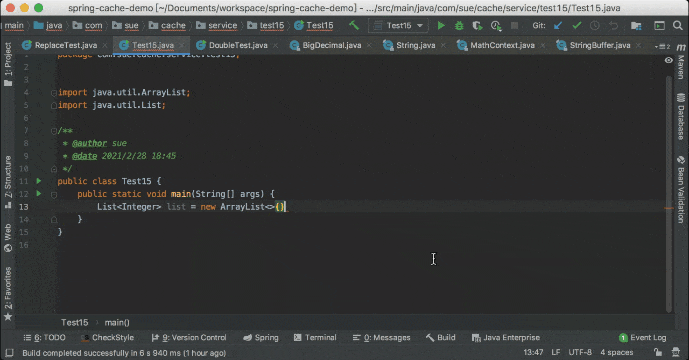Open Search Everywhere magnifier icon
Screen dimensions: 689x360
(x=678, y=26)
